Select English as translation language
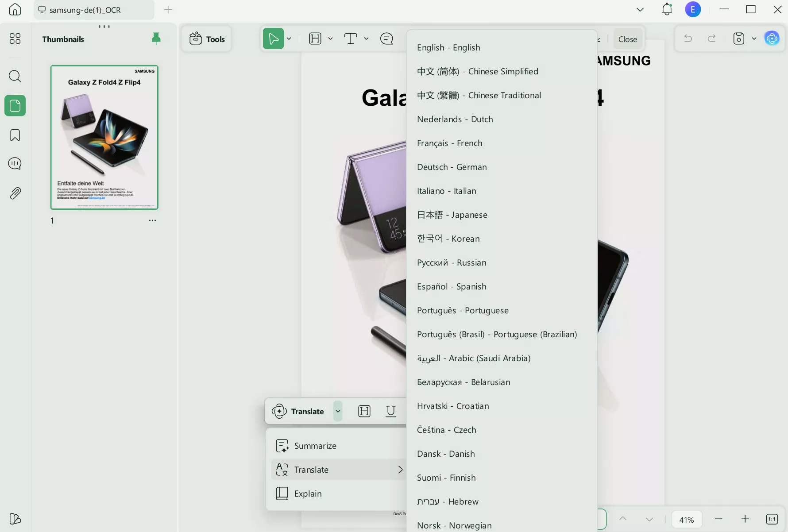 502,47
